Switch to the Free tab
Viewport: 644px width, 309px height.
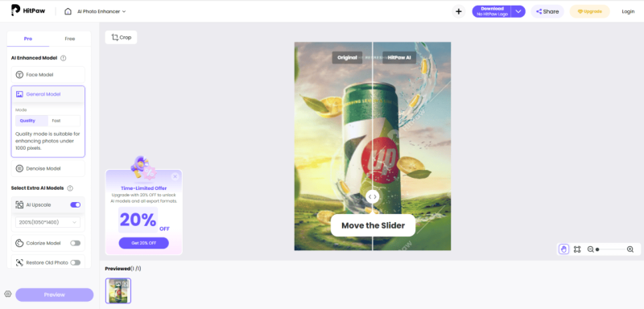click(x=70, y=39)
